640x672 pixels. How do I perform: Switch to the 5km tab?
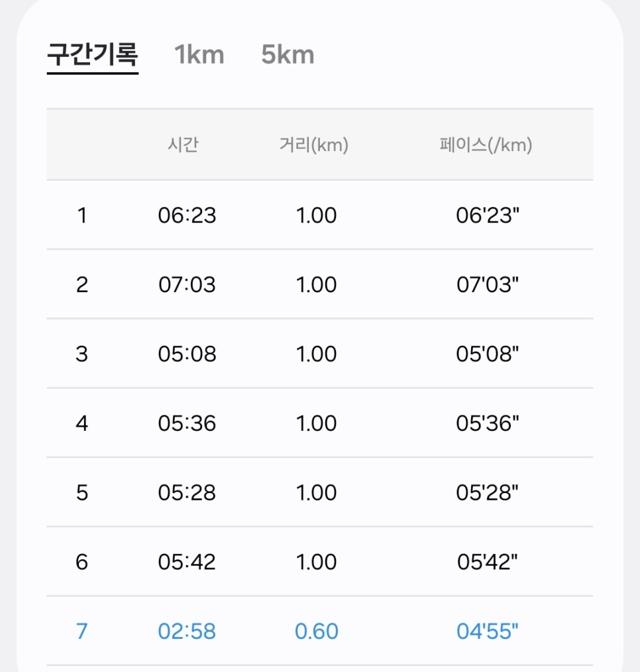pos(288,55)
